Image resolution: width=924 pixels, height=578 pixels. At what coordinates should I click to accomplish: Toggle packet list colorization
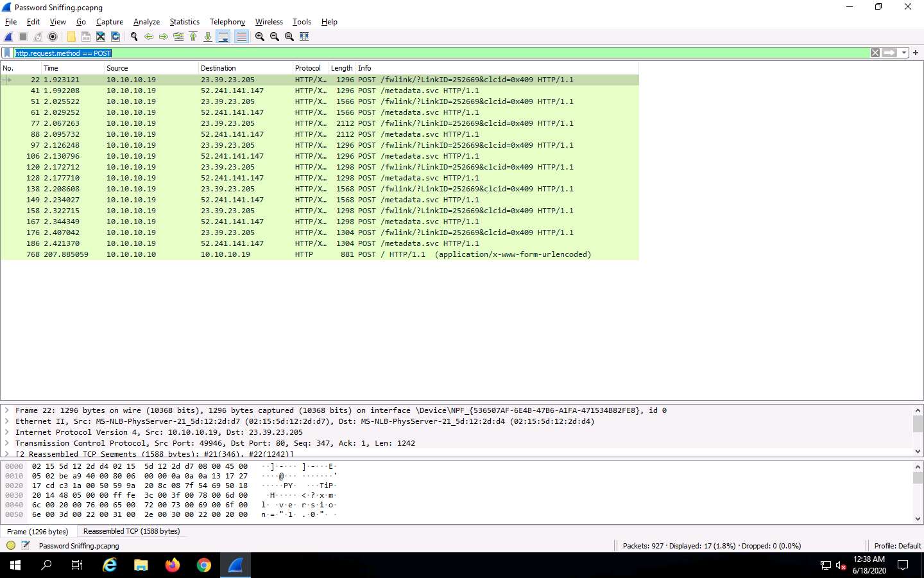(x=241, y=37)
